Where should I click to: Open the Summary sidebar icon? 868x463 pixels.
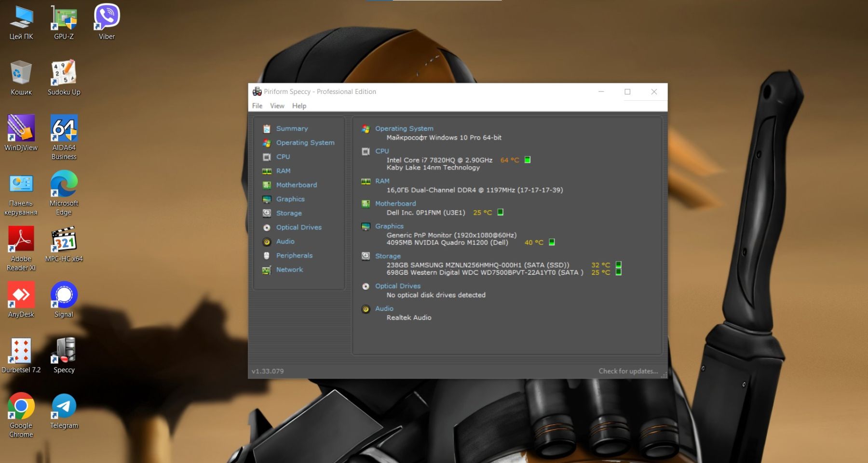point(267,129)
